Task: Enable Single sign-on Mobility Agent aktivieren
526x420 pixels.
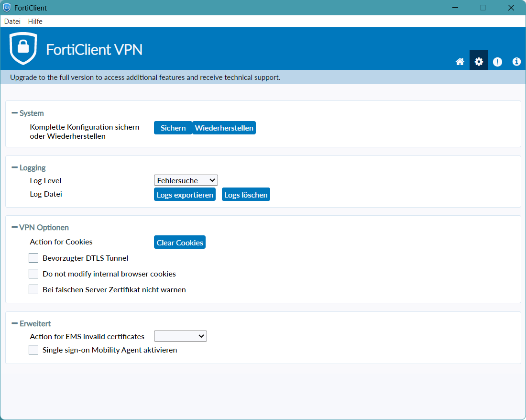Action: click(x=33, y=350)
